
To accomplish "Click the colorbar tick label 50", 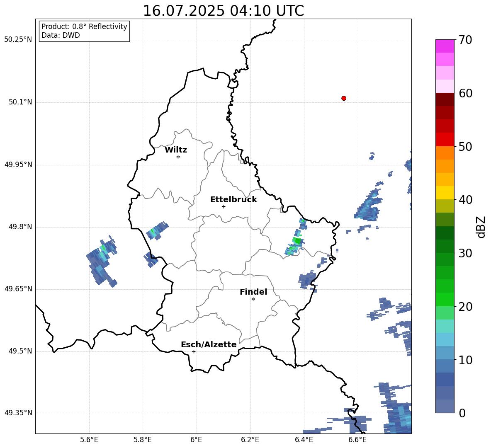I will click(465, 146).
